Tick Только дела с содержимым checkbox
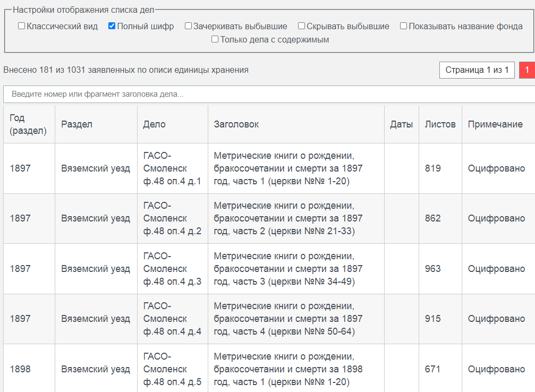Screen dimensions: 535x392 (x=215, y=39)
